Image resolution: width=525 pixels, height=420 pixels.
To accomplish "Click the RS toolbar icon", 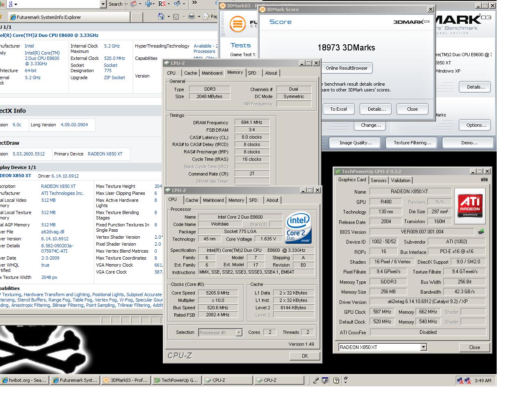I will point(162,4).
